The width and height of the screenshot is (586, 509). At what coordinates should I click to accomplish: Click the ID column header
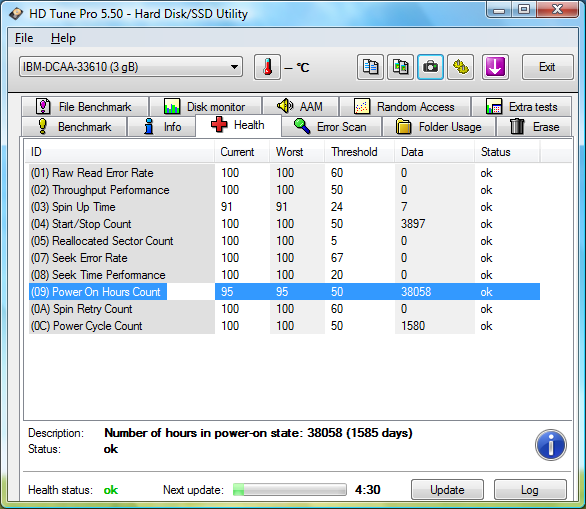[120, 152]
